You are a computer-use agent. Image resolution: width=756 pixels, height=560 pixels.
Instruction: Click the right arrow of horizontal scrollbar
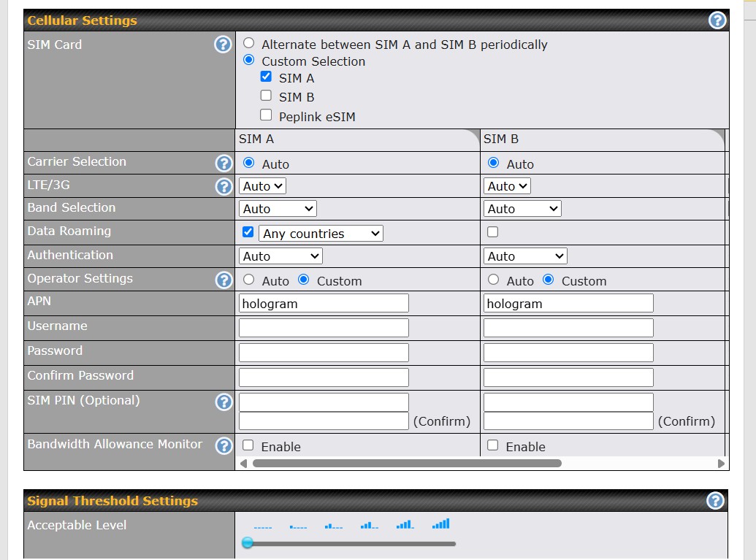[721, 463]
